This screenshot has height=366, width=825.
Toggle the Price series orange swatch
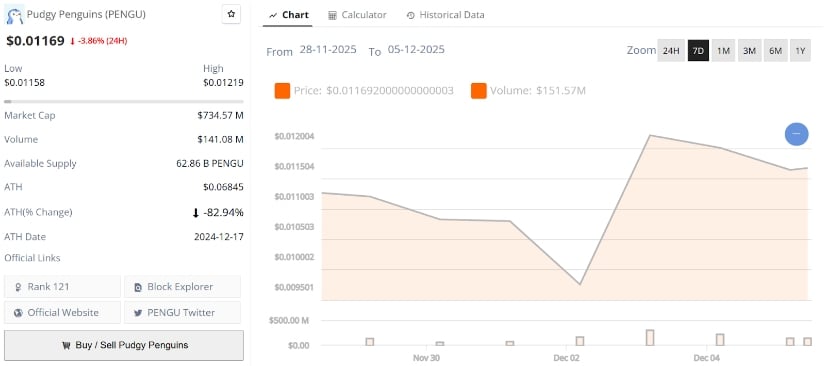[283, 90]
